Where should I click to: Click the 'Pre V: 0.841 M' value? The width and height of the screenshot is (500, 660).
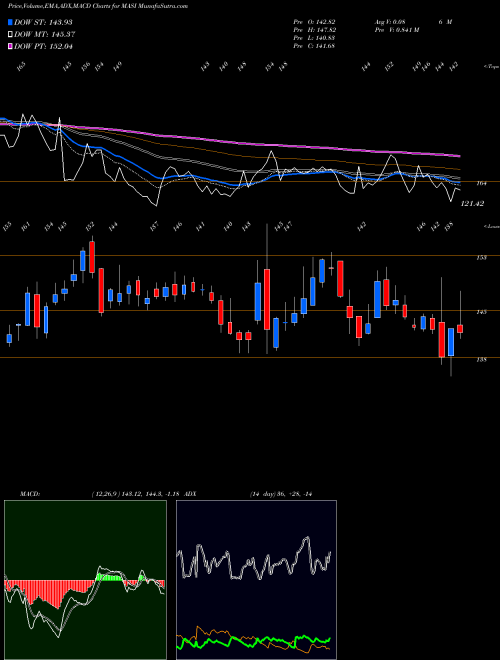coord(396,30)
